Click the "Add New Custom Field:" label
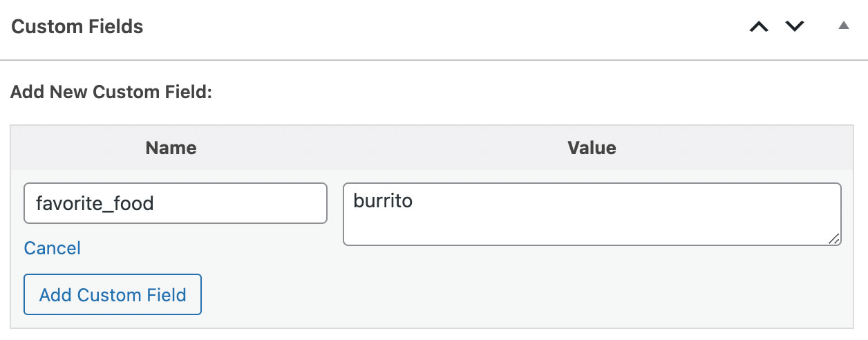This screenshot has height=340, width=868. [x=111, y=92]
